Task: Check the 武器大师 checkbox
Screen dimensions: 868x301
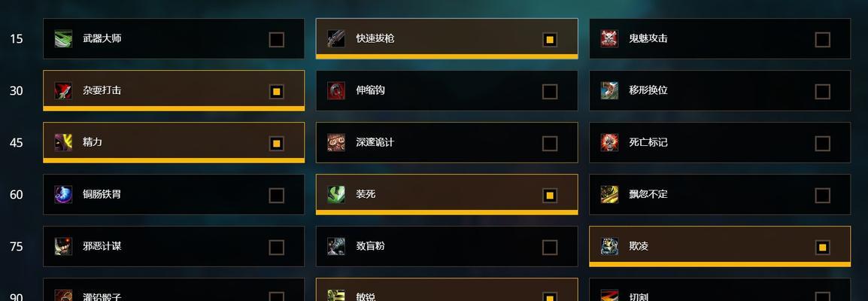Action: [x=277, y=40]
